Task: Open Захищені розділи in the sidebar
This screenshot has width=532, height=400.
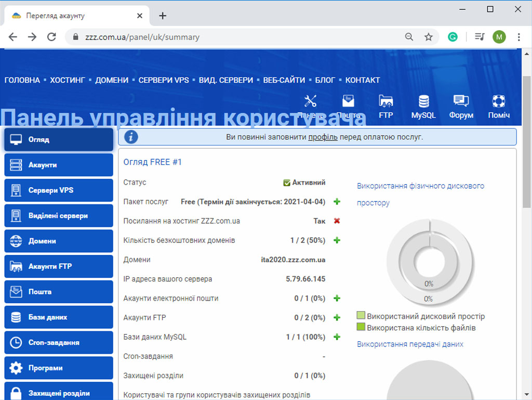Action: [59, 391]
